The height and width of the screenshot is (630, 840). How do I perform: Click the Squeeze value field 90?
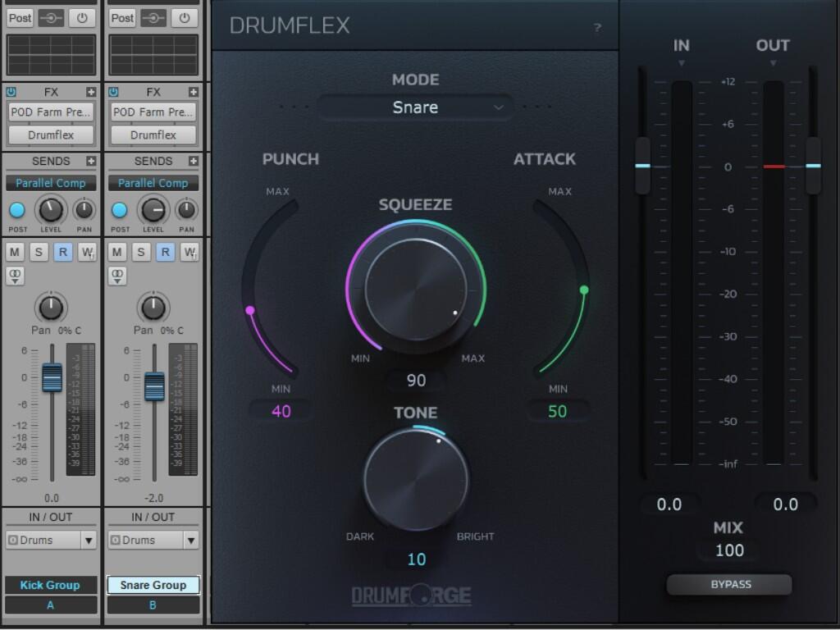click(x=416, y=381)
